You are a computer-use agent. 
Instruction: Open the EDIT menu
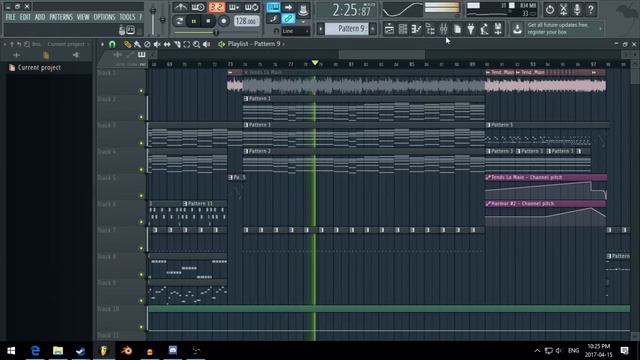[25, 17]
